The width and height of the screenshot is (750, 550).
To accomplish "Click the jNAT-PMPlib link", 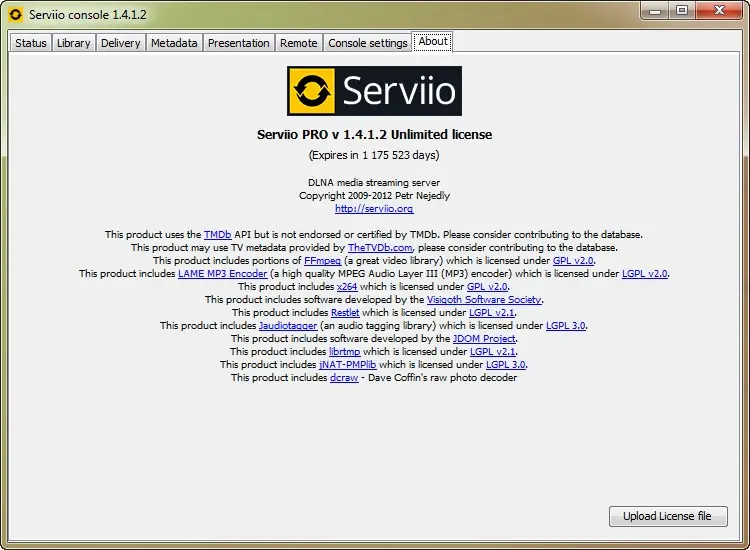I will point(348,364).
